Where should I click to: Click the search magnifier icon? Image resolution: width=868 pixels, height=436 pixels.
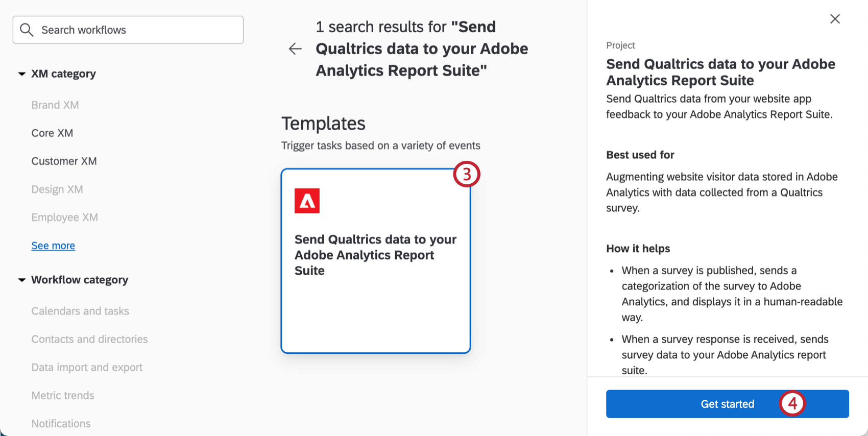(27, 30)
